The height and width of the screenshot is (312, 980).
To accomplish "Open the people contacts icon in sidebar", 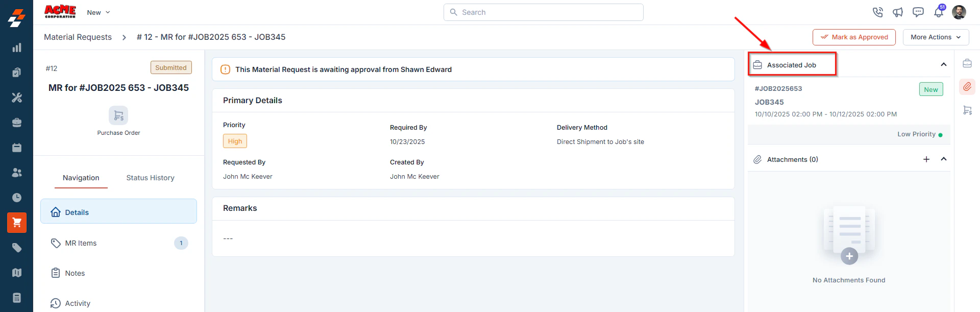I will 17,173.
